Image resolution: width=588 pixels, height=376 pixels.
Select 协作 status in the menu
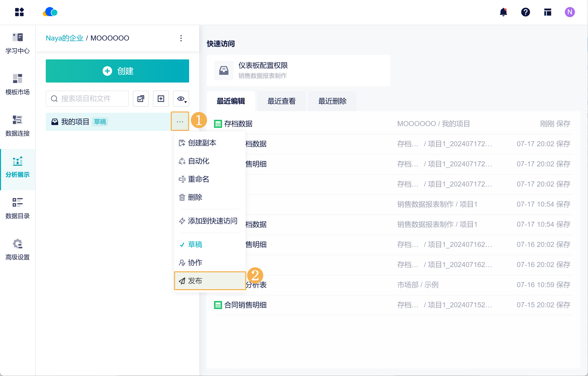[210, 263]
